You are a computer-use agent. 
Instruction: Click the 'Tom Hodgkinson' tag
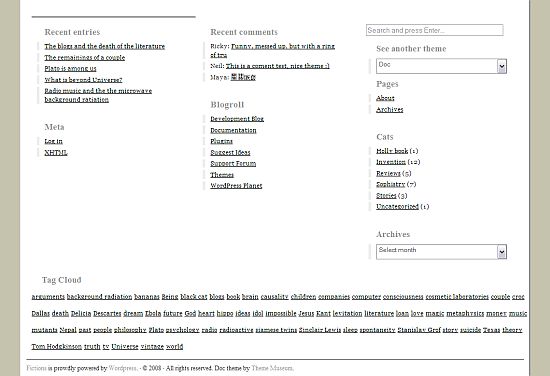pos(56,347)
